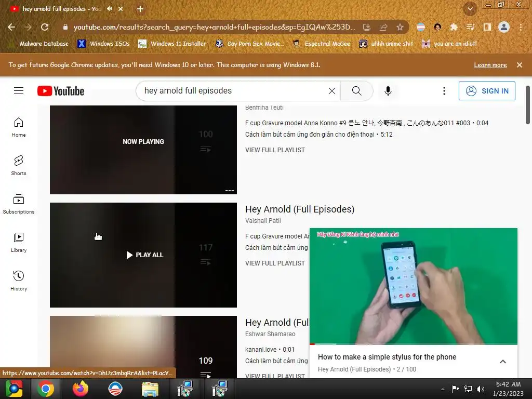The width and height of the screenshot is (532, 399).
Task: View full playlist by Vaishali Patil
Action: (275, 263)
